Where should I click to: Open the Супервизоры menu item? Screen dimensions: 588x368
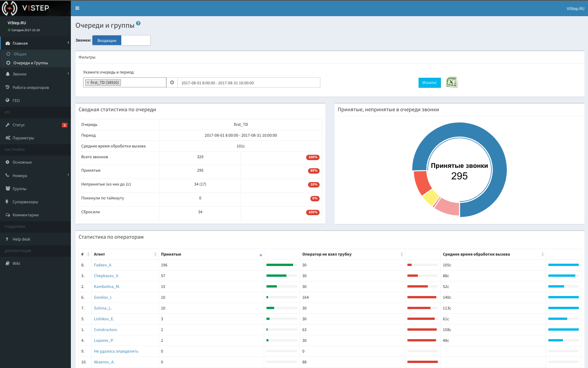25,202
